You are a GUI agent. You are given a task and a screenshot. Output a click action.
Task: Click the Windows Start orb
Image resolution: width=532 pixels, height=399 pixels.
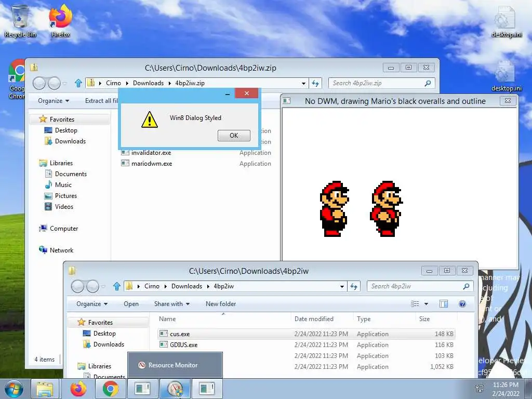[14, 389]
